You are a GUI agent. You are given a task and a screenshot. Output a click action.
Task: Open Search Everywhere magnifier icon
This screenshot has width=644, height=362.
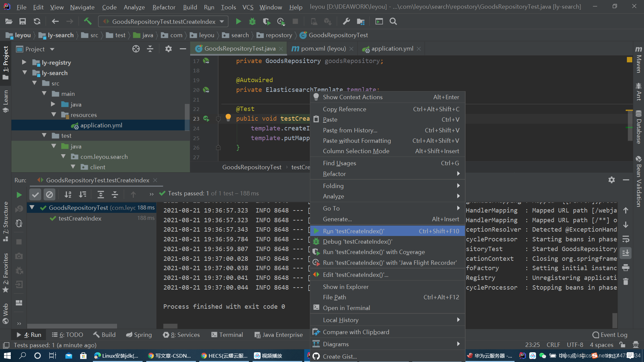pyautogui.click(x=393, y=21)
